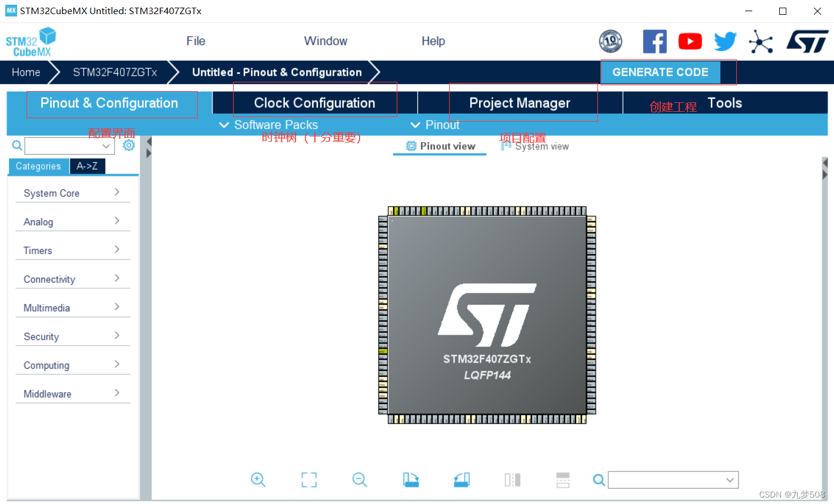Image resolution: width=834 pixels, height=504 pixels.
Task: Toggle the vertical split view icon
Action: [513, 480]
